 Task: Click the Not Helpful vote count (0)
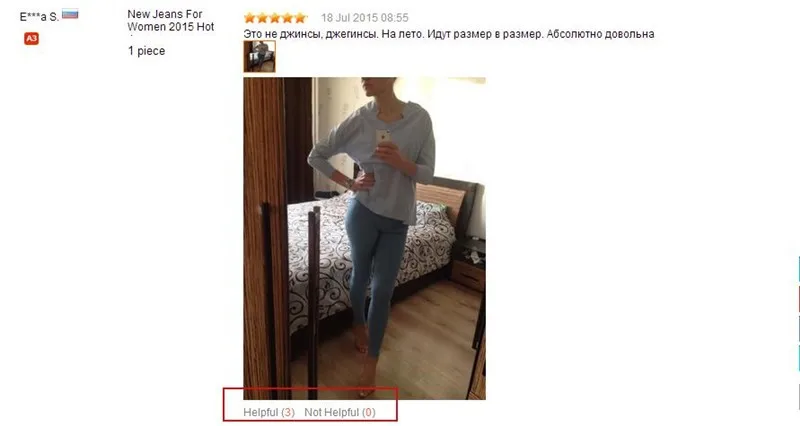(x=368, y=412)
